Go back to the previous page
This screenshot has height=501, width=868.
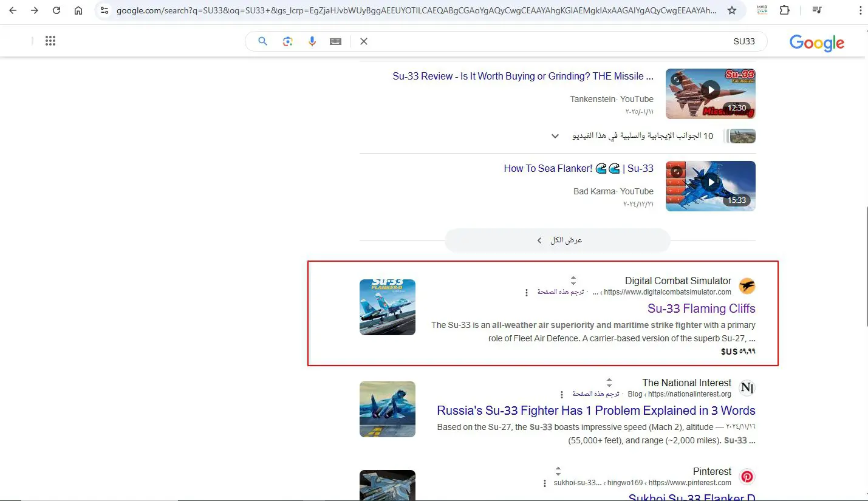coord(13,10)
